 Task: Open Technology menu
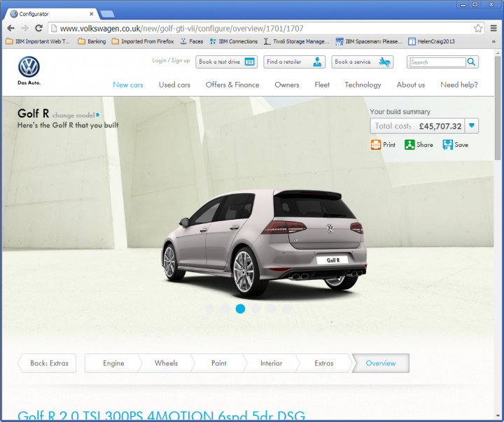click(363, 85)
